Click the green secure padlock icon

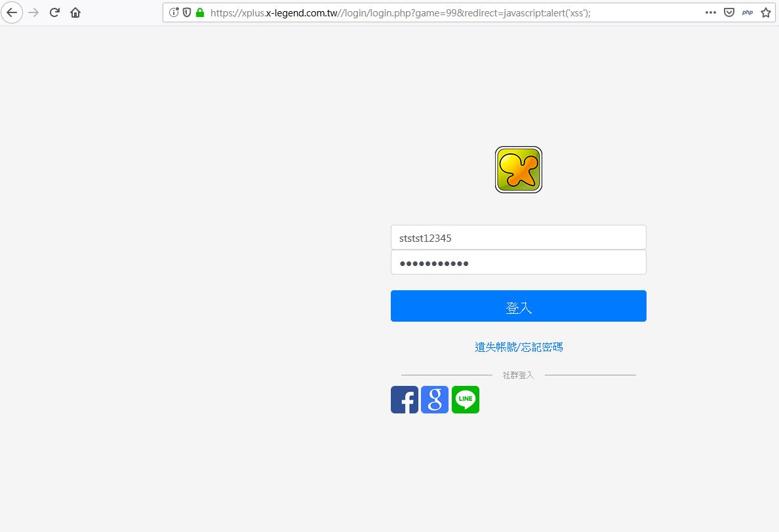coord(200,12)
